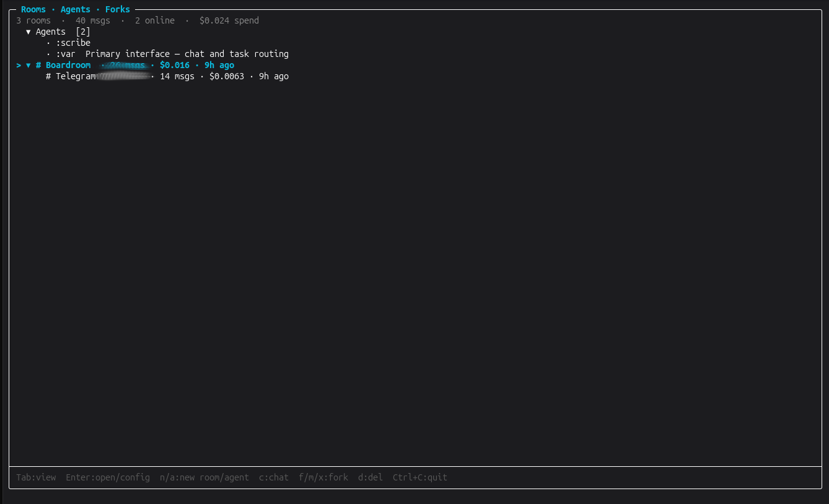This screenshot has height=504, width=829.
Task: Click the "c:chat" shortcut hint
Action: pos(274,477)
